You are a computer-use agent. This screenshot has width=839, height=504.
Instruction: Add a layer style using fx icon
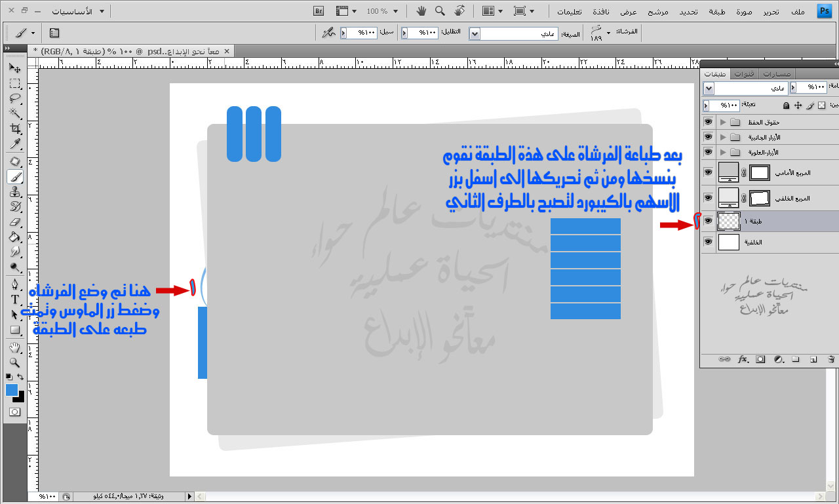tap(743, 359)
